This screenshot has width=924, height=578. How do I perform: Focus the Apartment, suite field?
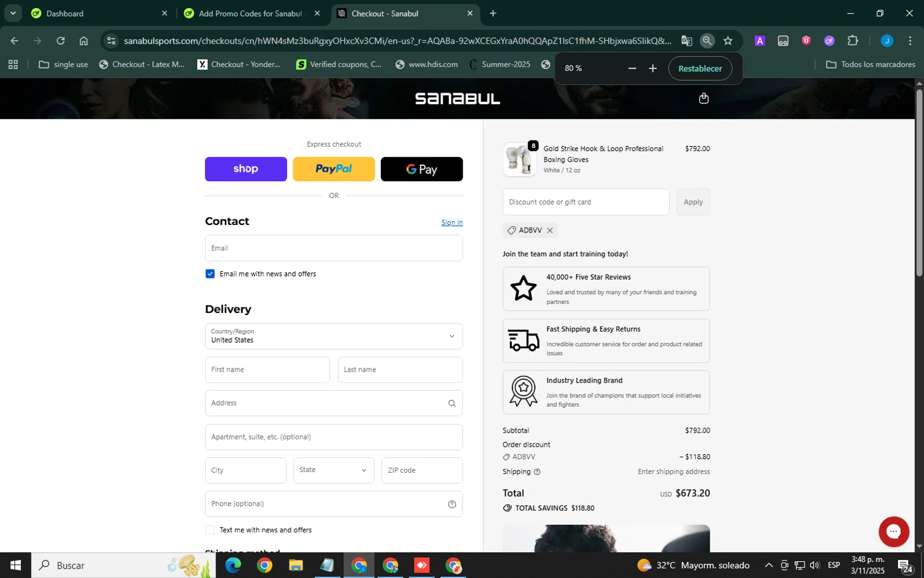pos(334,437)
